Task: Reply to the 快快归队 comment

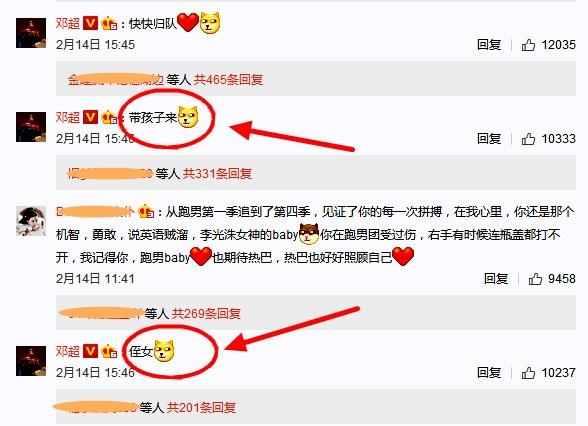Action: tap(489, 45)
